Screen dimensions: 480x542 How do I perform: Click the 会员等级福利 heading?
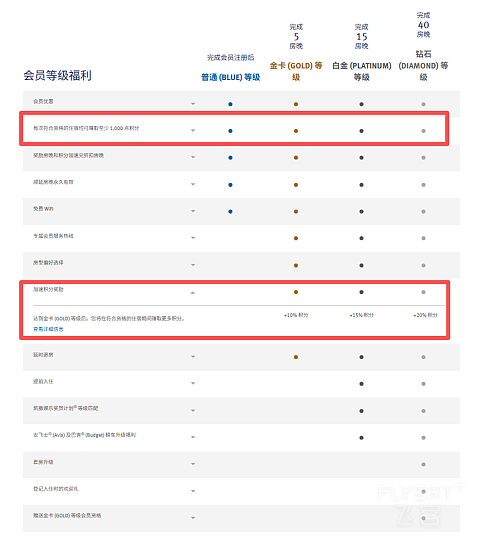(x=57, y=75)
